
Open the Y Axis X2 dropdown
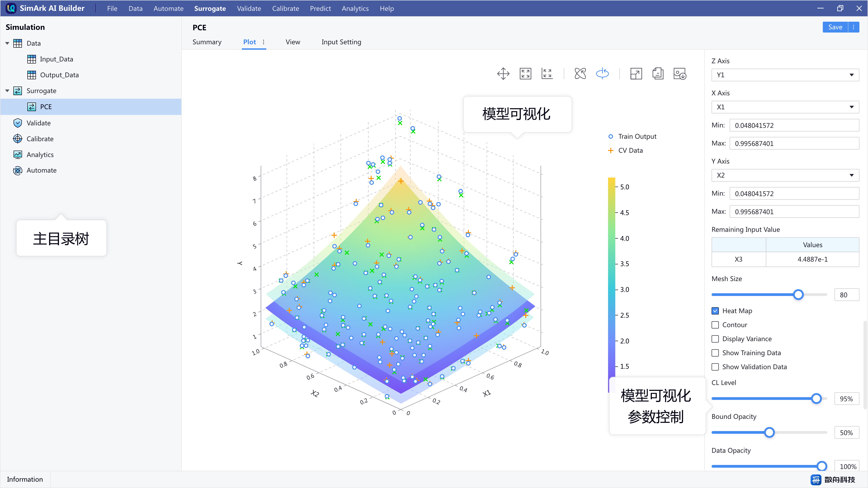785,175
